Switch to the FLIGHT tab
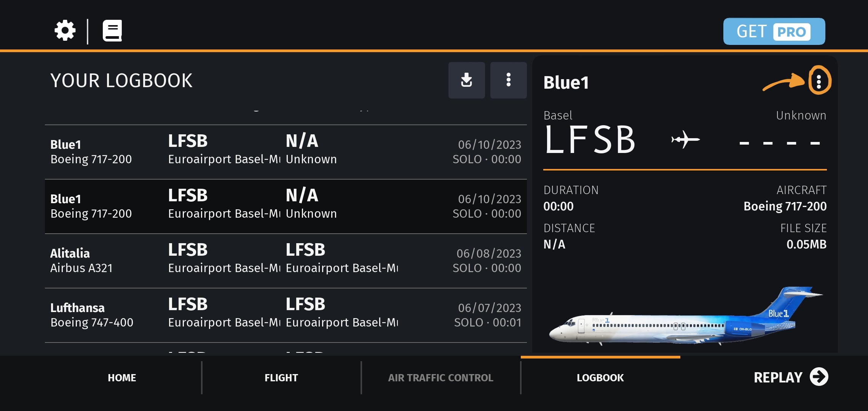Screen dimensions: 868x411 (x=281, y=378)
